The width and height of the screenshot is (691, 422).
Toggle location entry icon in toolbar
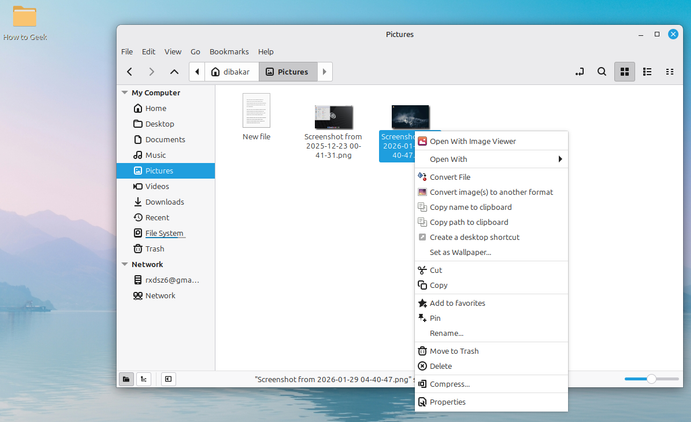click(x=580, y=72)
